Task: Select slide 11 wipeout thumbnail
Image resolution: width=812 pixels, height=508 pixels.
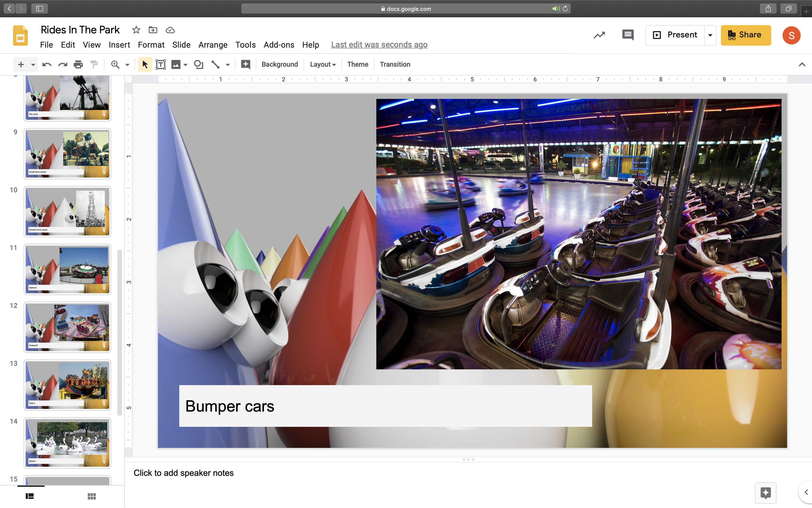Action: click(68, 269)
